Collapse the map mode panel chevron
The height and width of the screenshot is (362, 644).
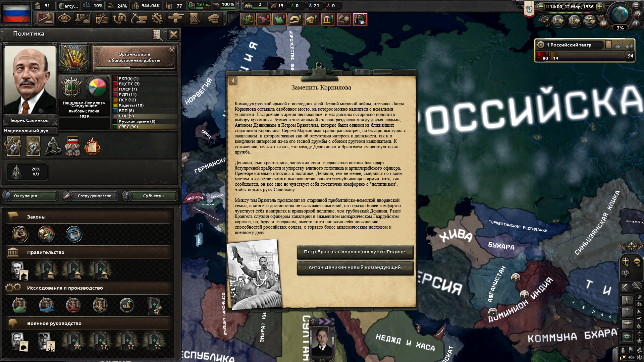click(625, 287)
